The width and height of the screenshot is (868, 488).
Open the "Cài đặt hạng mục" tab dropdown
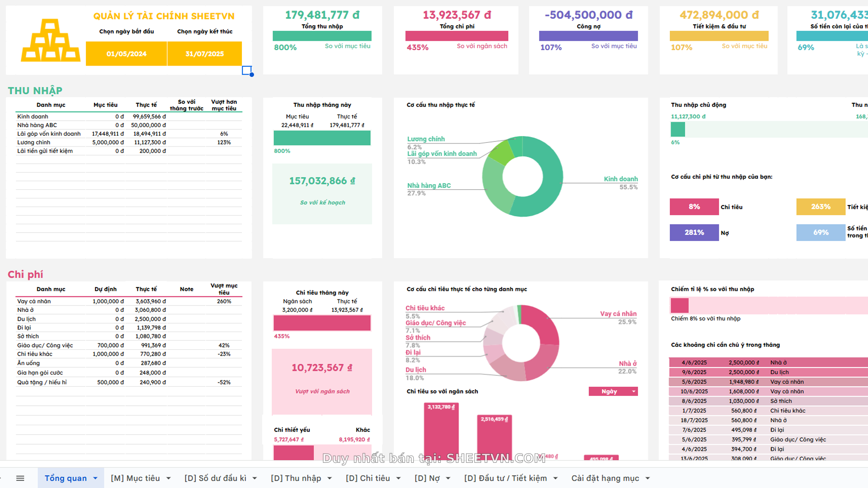(x=648, y=478)
